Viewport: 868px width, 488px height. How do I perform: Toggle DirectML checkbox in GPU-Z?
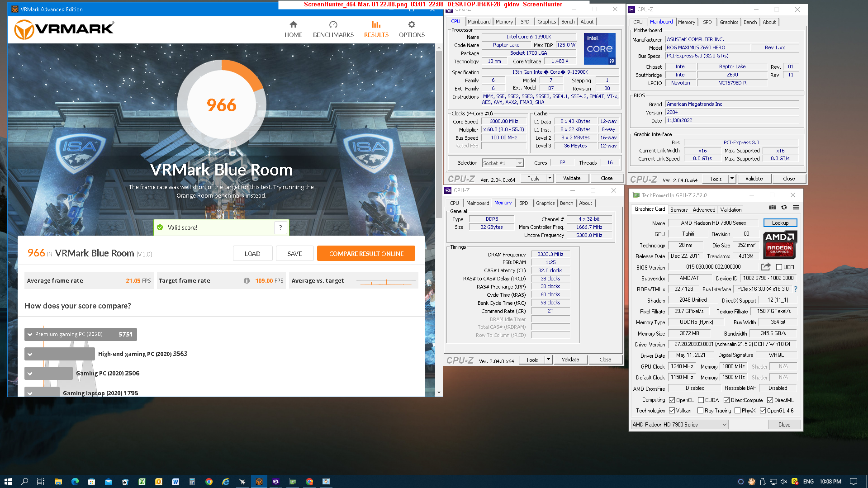click(x=770, y=400)
